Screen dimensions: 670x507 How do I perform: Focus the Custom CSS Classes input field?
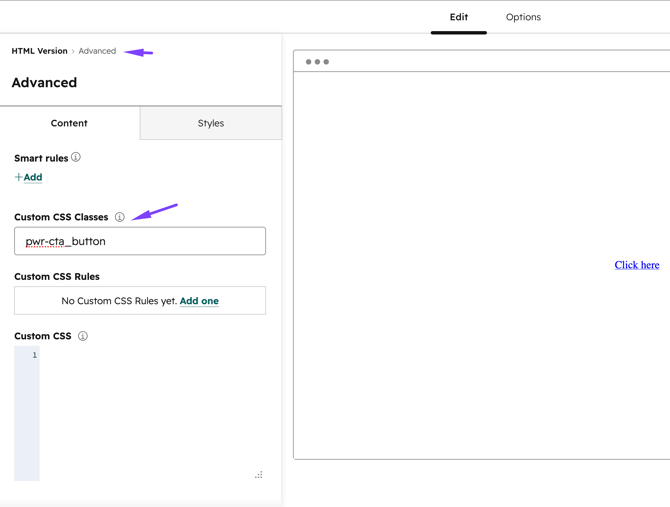(x=140, y=241)
